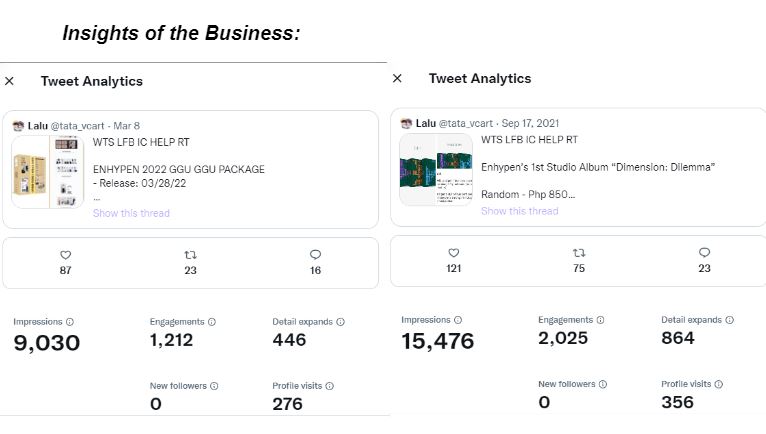Open the info icon beside right New followers
Viewport: 766px width, 434px height.
(x=602, y=384)
